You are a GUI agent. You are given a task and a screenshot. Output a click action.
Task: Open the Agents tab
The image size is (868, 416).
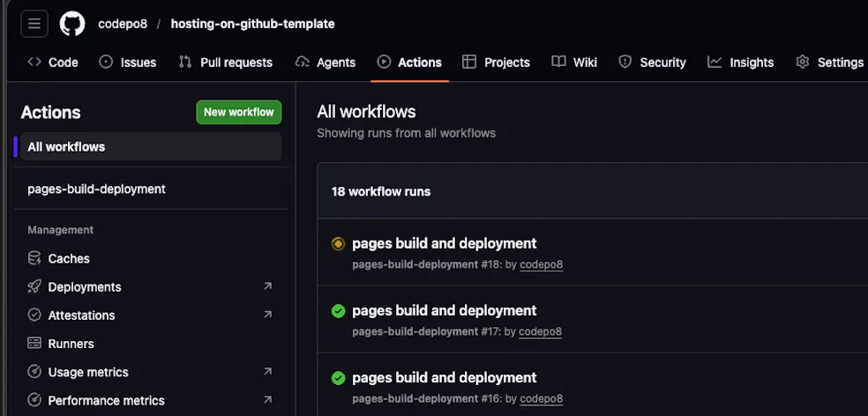325,63
